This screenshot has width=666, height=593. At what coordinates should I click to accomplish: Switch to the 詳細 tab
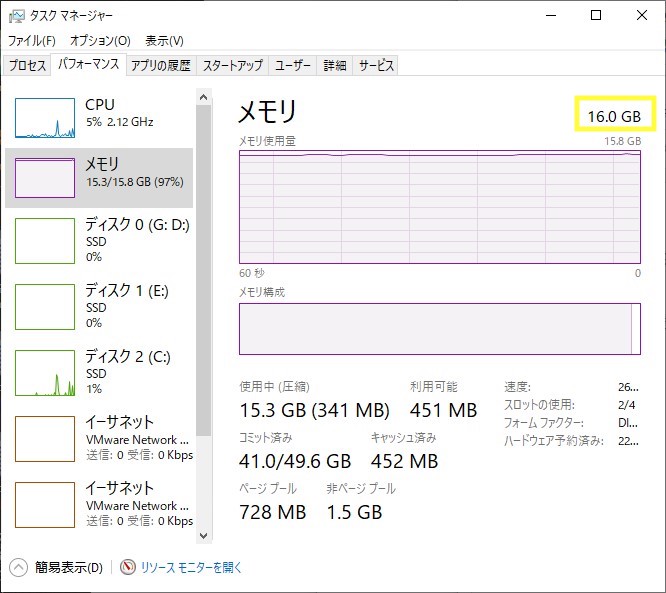[x=335, y=65]
